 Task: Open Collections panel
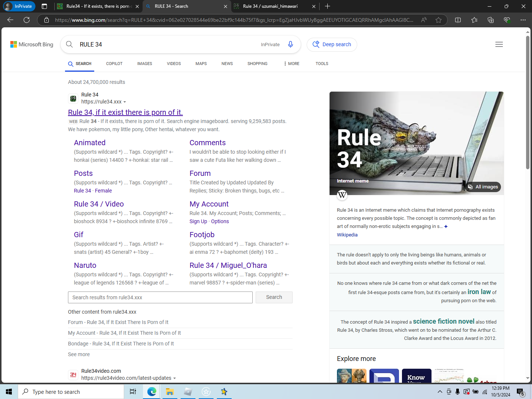click(x=491, y=20)
